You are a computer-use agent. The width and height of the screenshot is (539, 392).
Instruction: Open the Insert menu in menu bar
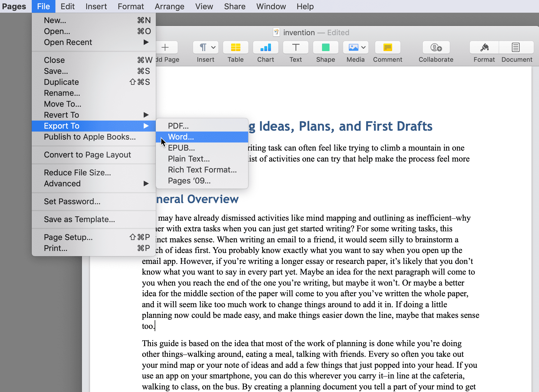(96, 6)
